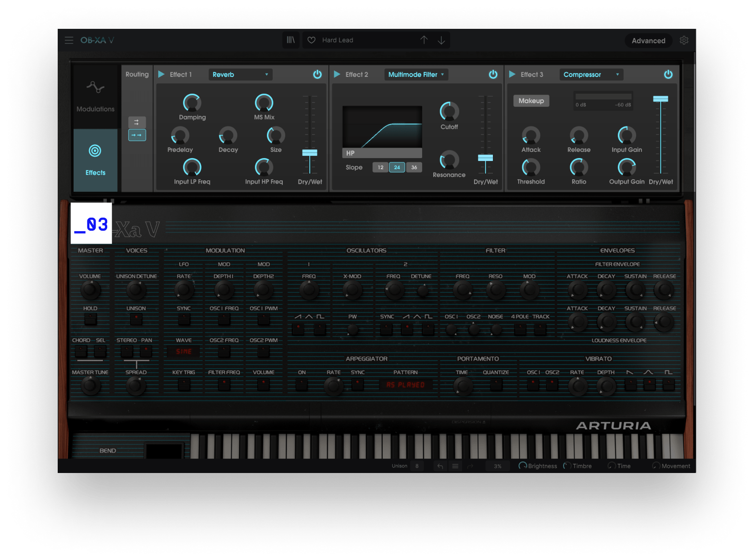Viewport: 754px width, 560px height.
Task: Favorite the Hard Lead preset with heart icon
Action: [x=312, y=40]
